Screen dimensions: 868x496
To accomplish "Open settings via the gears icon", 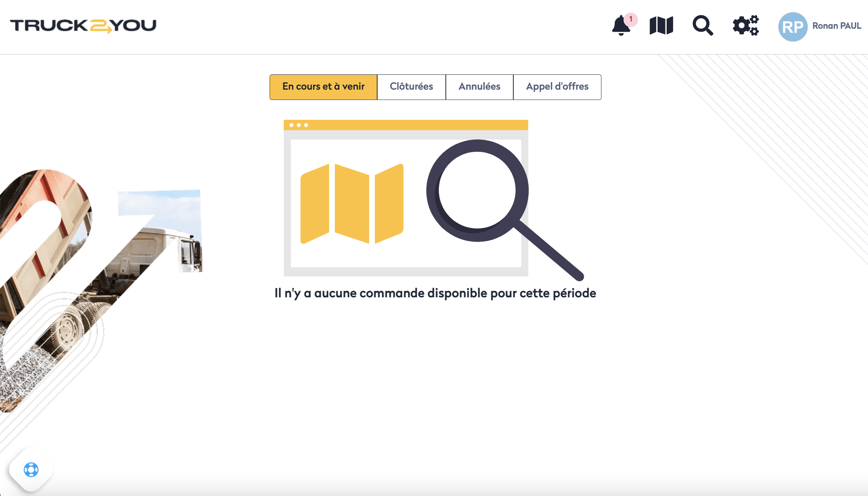I will pos(746,26).
